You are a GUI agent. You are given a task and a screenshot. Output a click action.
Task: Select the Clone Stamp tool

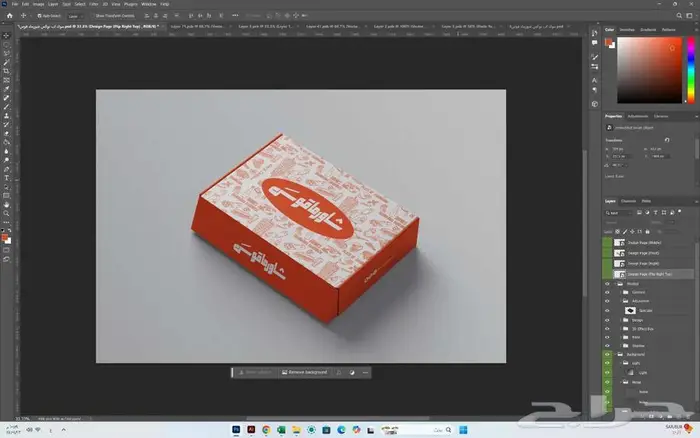6,116
